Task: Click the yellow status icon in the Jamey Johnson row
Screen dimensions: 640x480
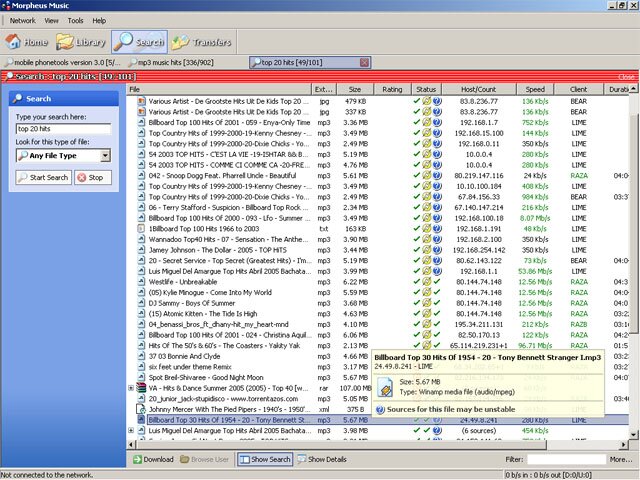Action: (x=427, y=250)
